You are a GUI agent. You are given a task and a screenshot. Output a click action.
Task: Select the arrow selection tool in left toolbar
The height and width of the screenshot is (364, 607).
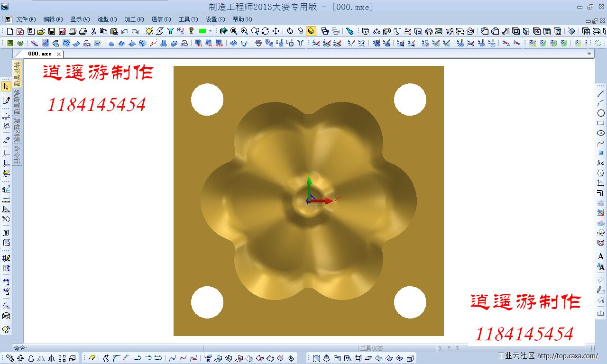tap(6, 87)
